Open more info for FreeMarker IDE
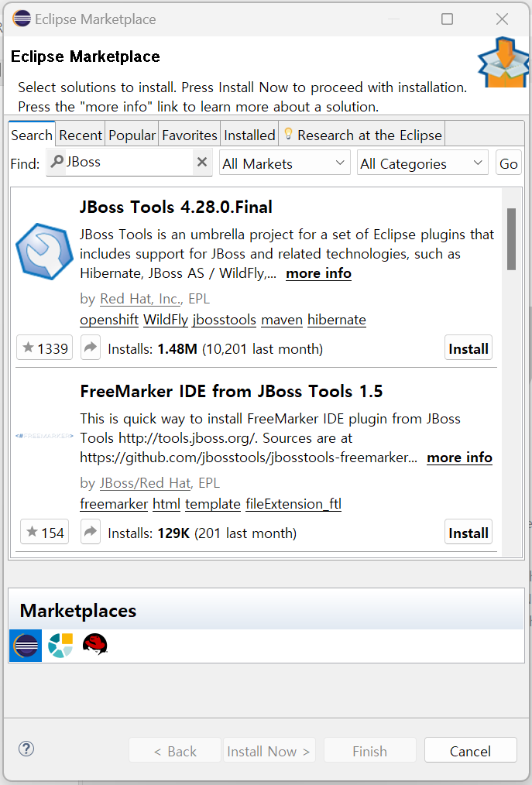This screenshot has height=785, width=532. coord(459,458)
